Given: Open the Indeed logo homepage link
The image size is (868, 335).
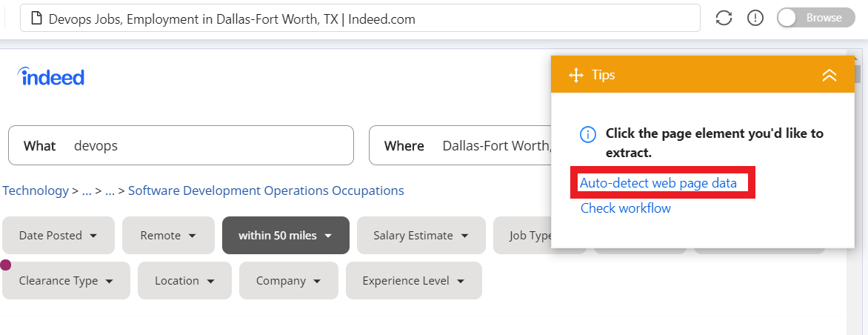Looking at the screenshot, I should click(x=50, y=76).
